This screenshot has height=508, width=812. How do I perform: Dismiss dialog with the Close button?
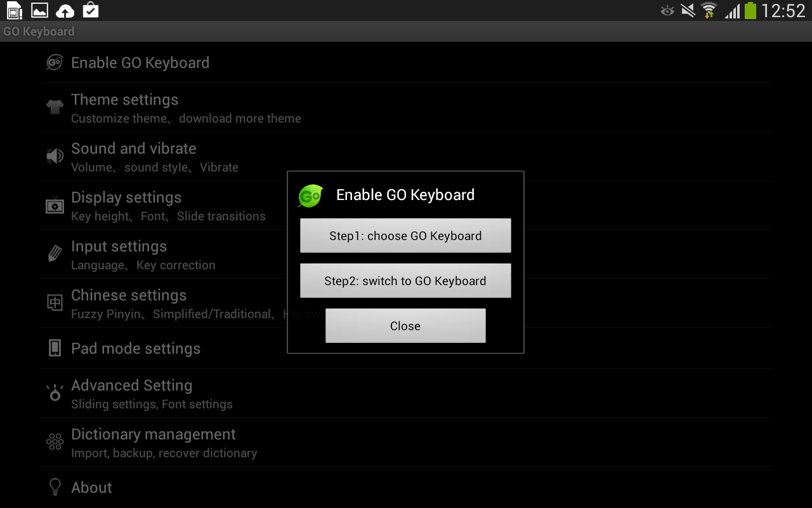pyautogui.click(x=405, y=326)
